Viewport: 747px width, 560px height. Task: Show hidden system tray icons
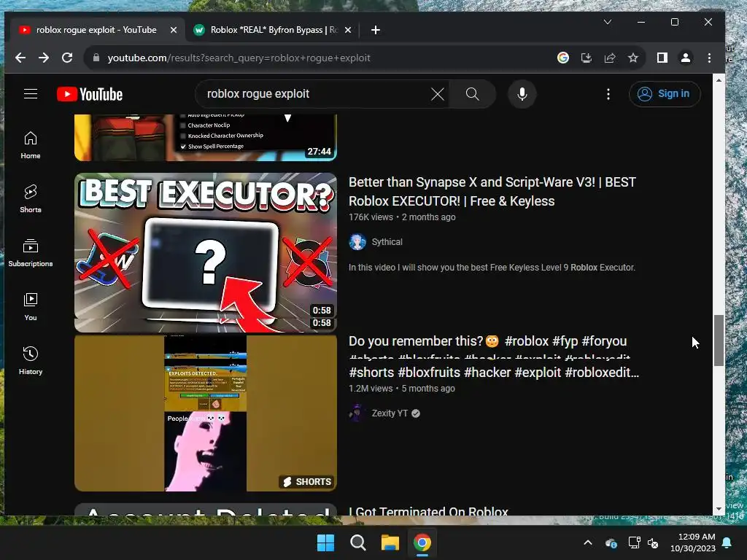tap(588, 542)
